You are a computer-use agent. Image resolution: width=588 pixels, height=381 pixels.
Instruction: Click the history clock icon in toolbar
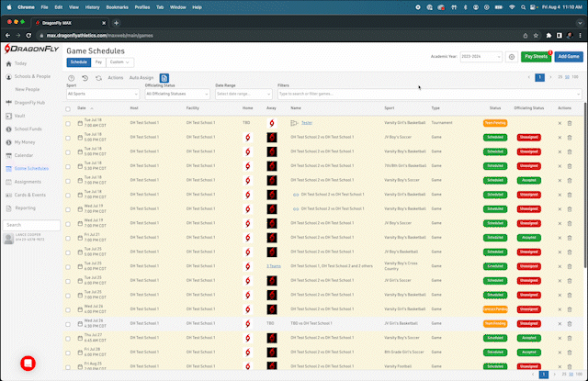85,78
